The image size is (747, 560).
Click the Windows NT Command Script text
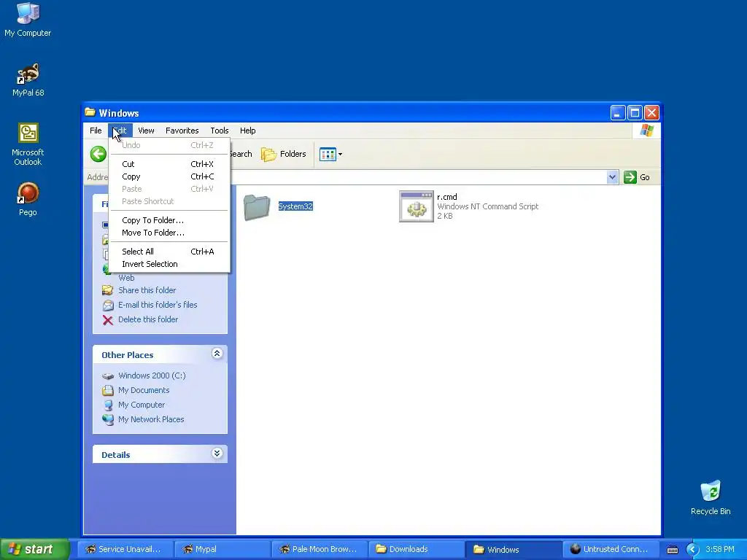coord(487,206)
